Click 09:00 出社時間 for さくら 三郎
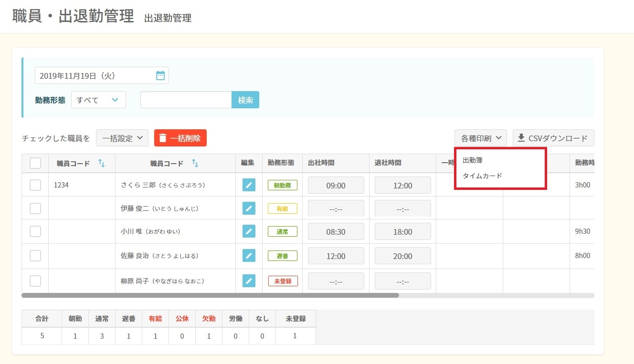Viewport: 634px width, 364px height. point(336,185)
